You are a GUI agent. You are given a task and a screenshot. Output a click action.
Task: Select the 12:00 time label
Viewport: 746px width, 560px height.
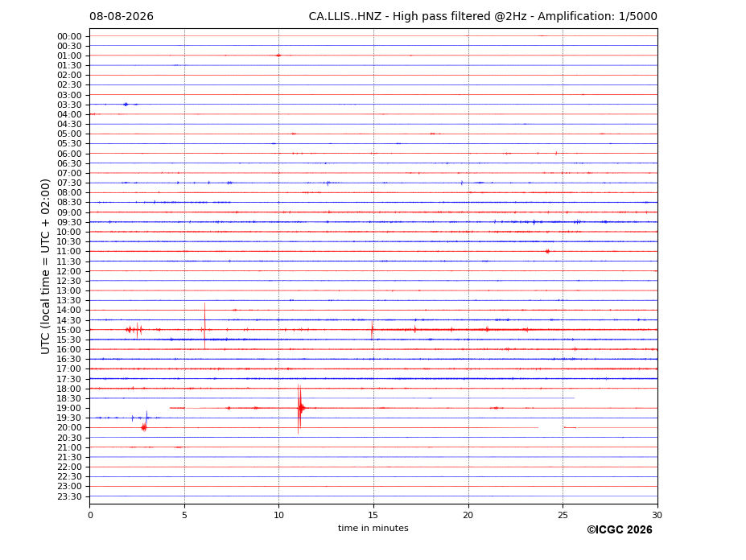69,271
